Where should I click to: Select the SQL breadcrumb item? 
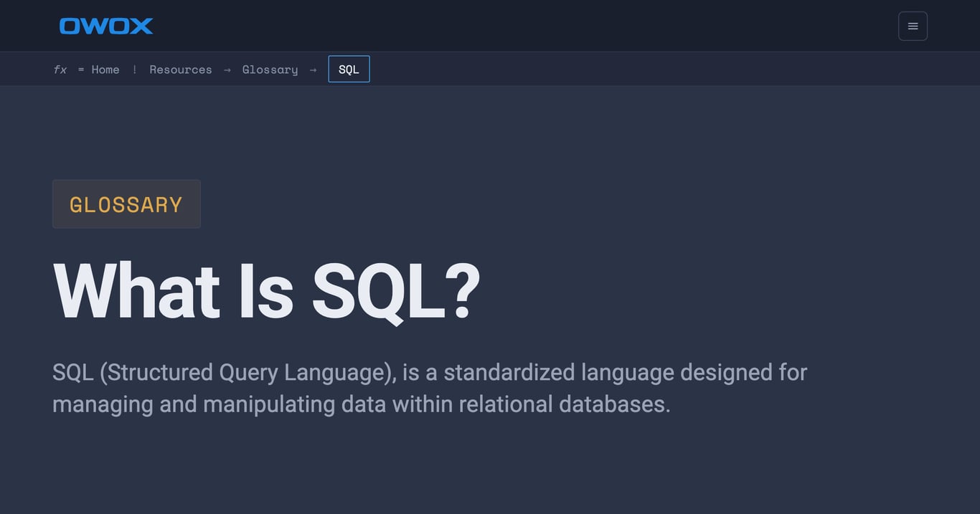(x=349, y=69)
